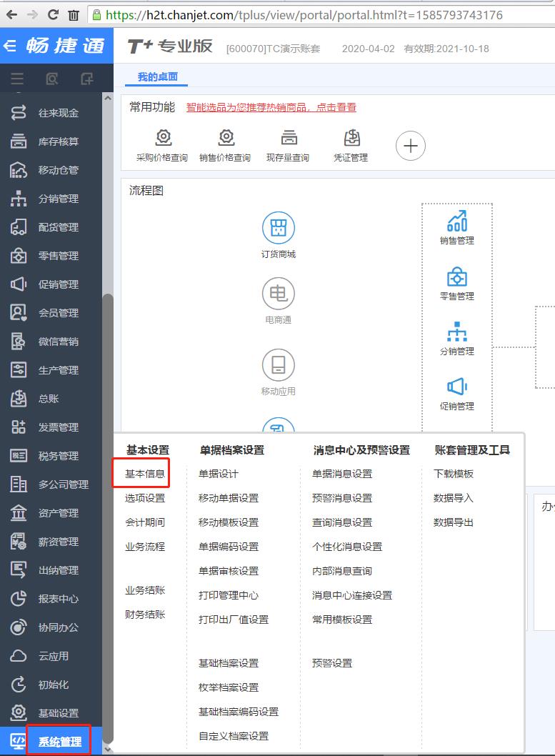This screenshot has width=555, height=756.
Task: Collapse sidebar via 畅捷通 logo arrow
Action: coord(9,46)
